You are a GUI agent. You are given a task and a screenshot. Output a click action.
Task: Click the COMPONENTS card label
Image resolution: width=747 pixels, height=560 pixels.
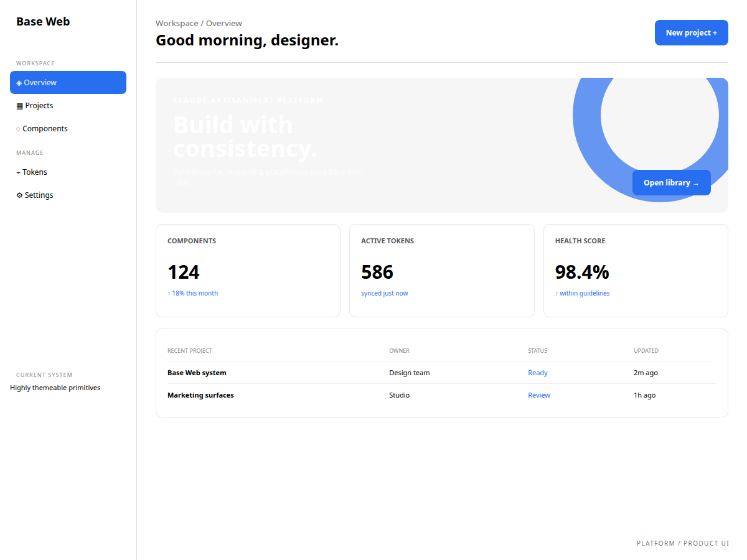(192, 241)
